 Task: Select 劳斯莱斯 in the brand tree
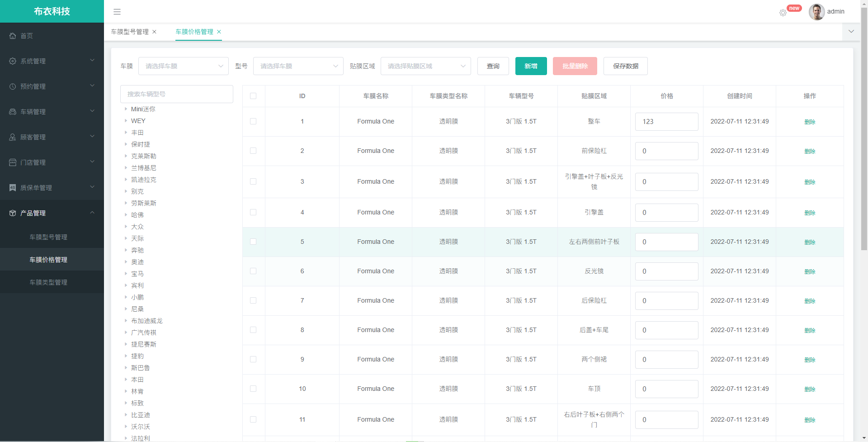pyautogui.click(x=144, y=203)
